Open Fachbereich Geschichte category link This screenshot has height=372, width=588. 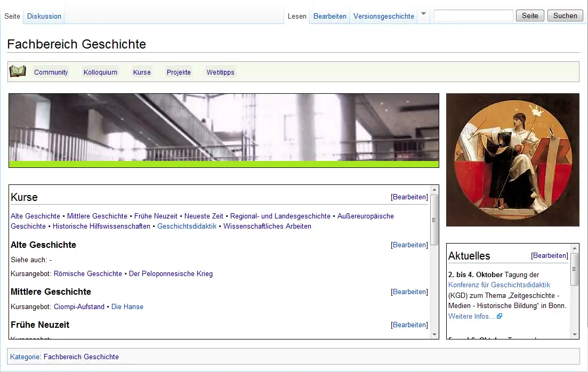(x=81, y=357)
